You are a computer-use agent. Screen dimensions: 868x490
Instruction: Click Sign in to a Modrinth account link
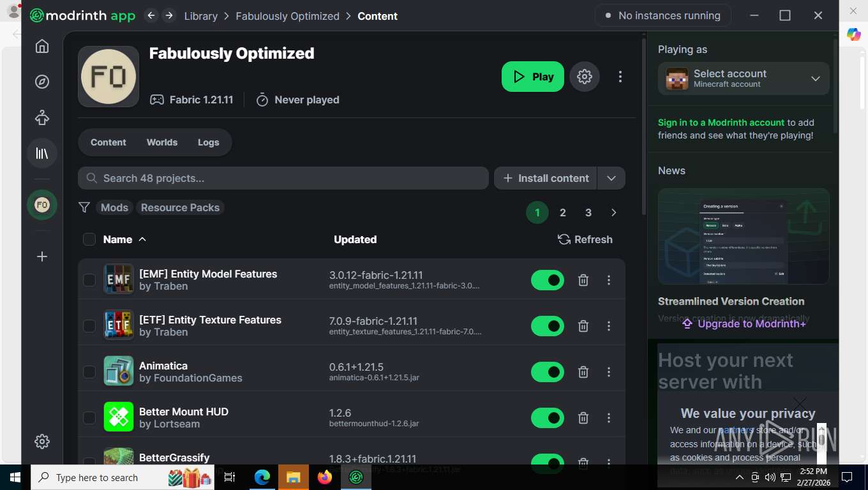tap(721, 122)
